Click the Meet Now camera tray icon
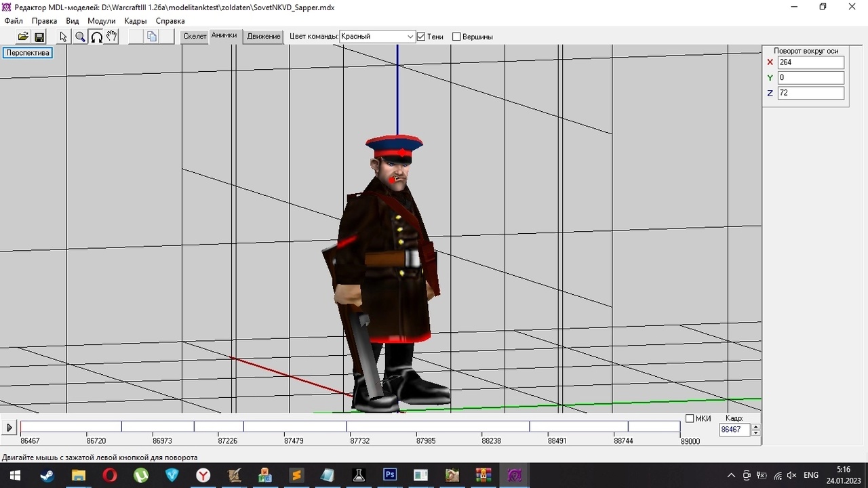Screen dimensions: 868x488 pos(747,475)
